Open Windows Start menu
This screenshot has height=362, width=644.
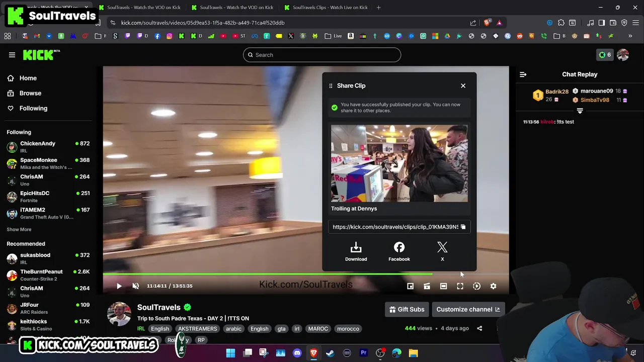point(230,353)
